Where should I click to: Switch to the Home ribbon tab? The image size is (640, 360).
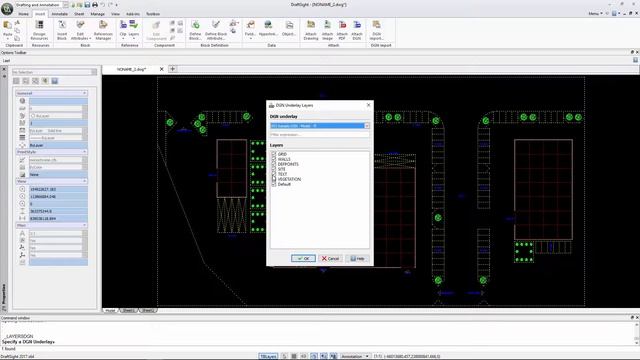[x=24, y=14]
